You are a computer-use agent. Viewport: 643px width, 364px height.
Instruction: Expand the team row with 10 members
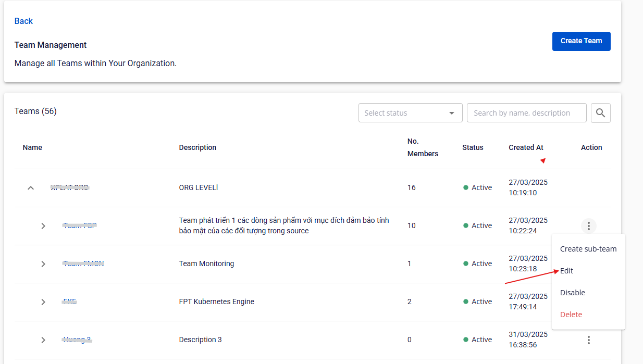click(43, 226)
